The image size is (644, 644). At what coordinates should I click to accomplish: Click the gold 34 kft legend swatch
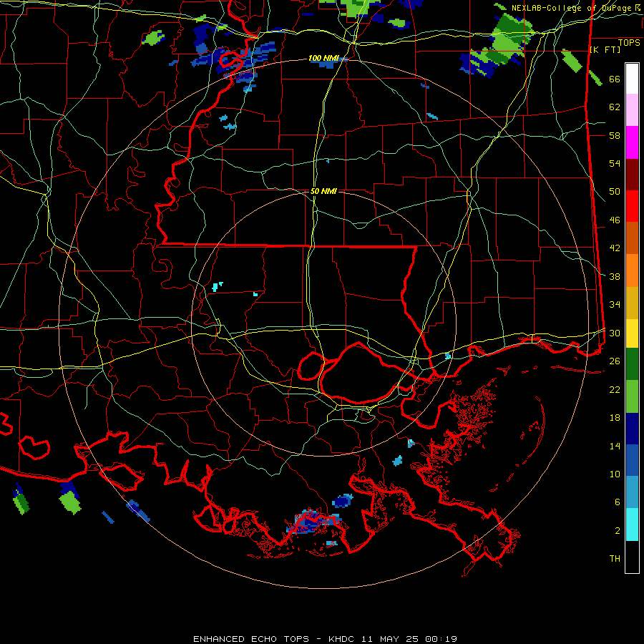click(x=632, y=303)
